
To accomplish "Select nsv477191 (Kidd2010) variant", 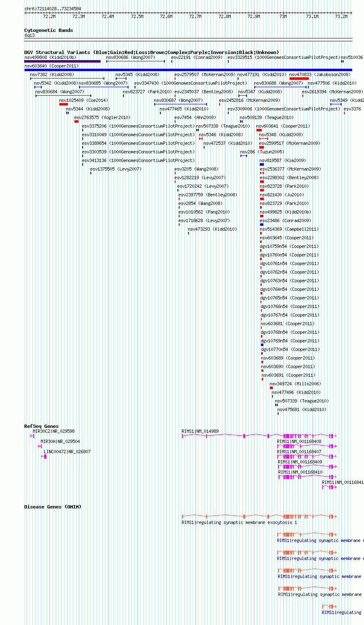I will [262, 74].
